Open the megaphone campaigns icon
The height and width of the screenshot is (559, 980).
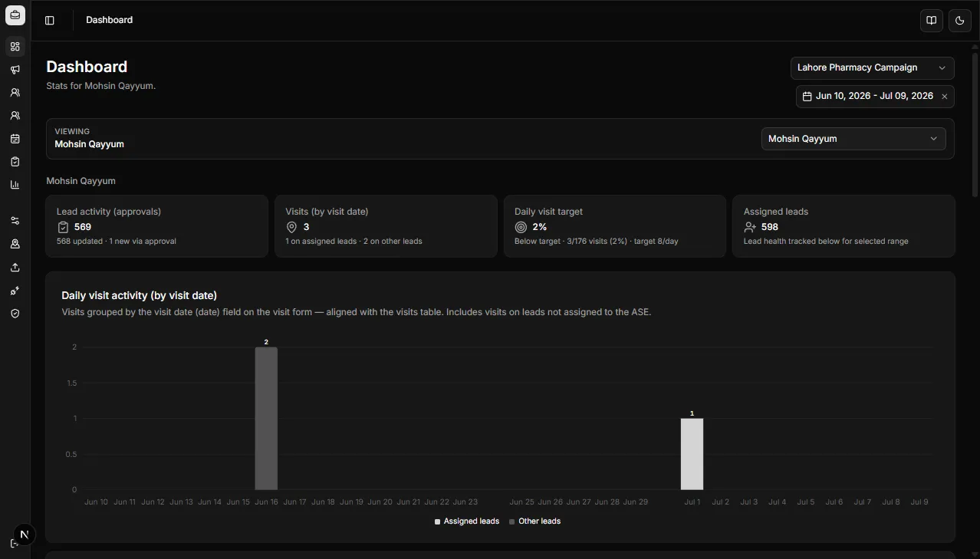[x=15, y=70]
